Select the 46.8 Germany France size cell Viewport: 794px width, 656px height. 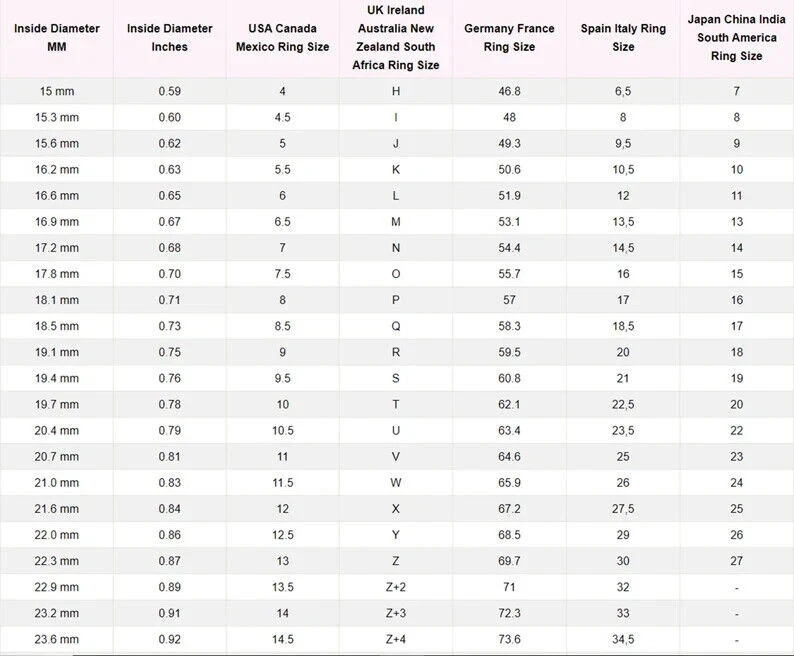510,91
